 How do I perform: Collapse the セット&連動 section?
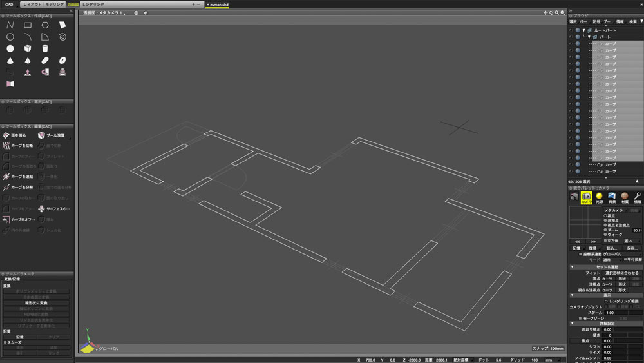[x=572, y=267]
